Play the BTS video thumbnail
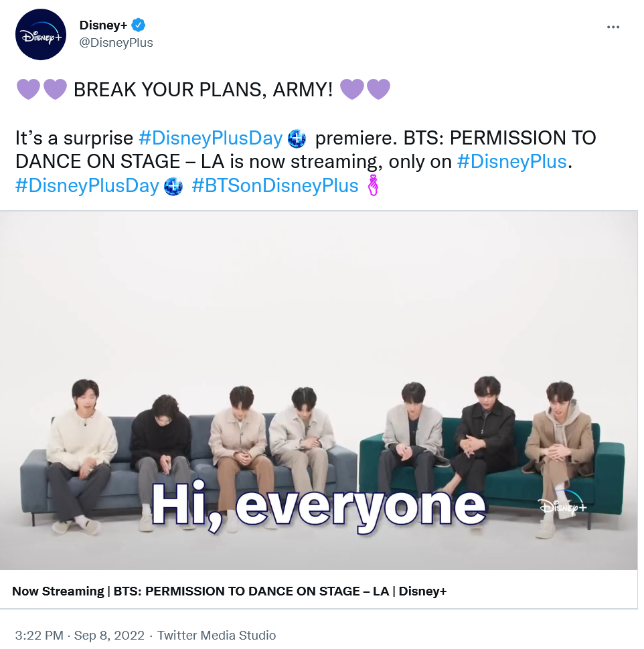The width and height of the screenshot is (644, 649). [319, 390]
